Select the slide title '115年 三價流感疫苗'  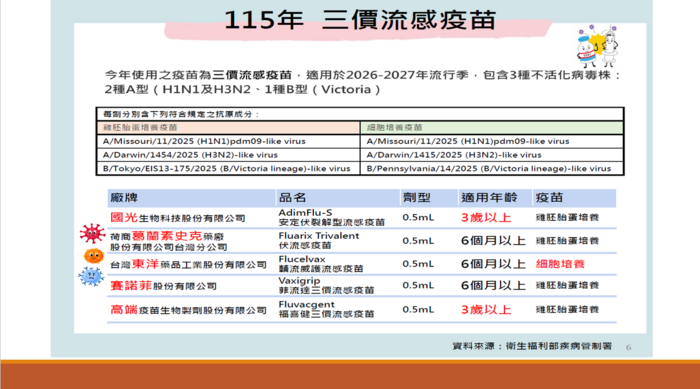point(360,21)
